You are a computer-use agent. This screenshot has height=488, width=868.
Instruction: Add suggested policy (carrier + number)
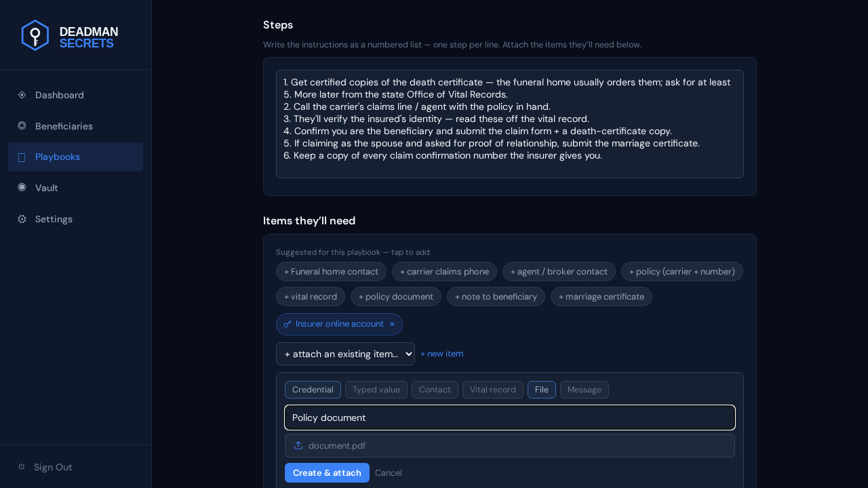tap(682, 272)
